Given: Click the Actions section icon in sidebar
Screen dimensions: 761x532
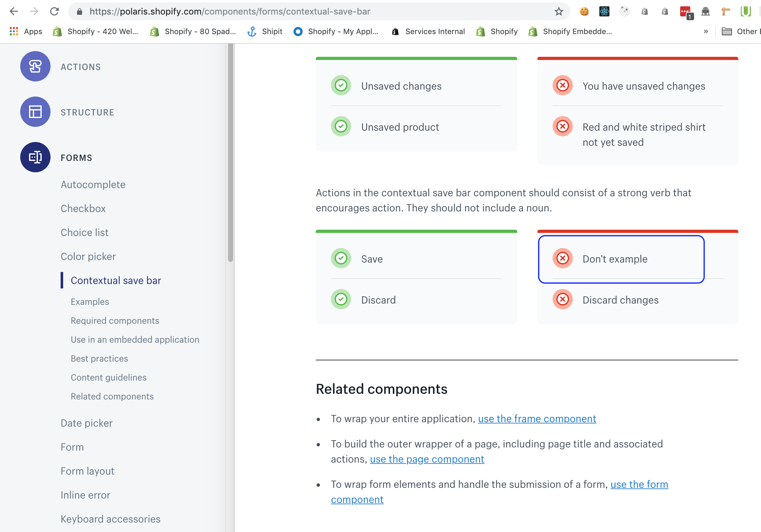Looking at the screenshot, I should (35, 66).
